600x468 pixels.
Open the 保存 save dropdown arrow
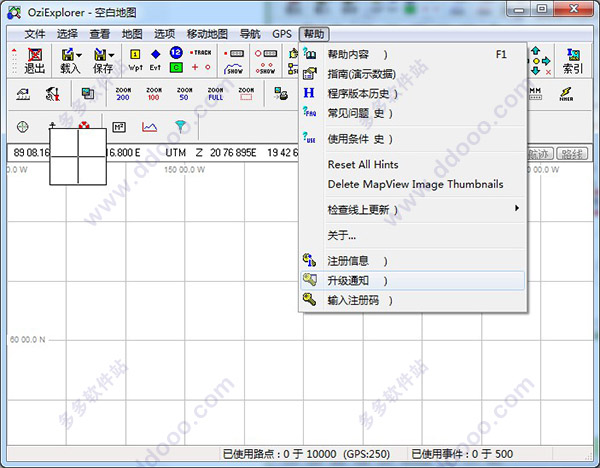[x=111, y=55]
